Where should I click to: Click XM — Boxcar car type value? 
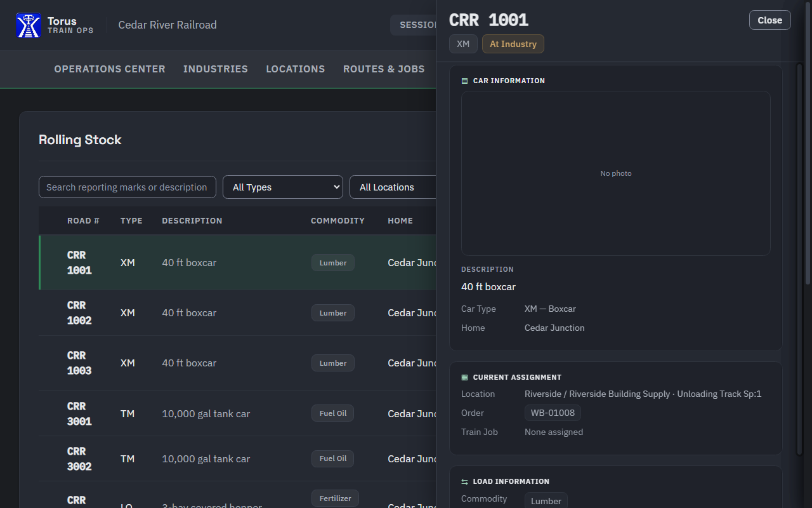pyautogui.click(x=550, y=309)
